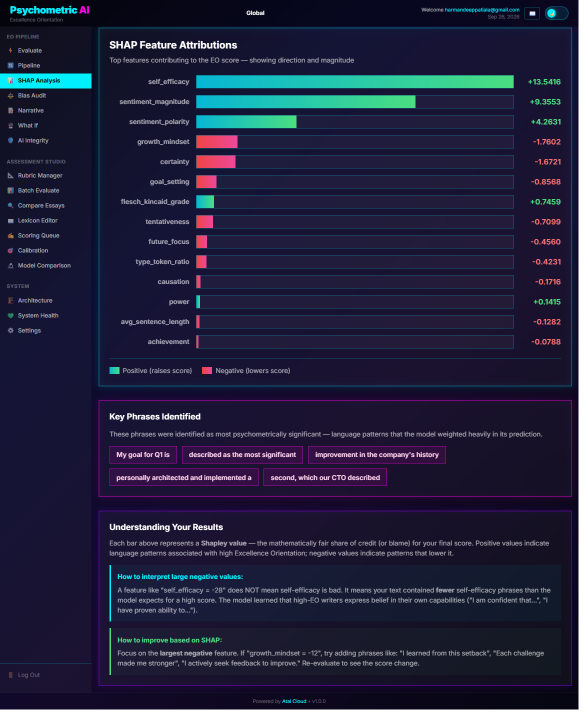Open Lexicon Editor

tap(45, 220)
